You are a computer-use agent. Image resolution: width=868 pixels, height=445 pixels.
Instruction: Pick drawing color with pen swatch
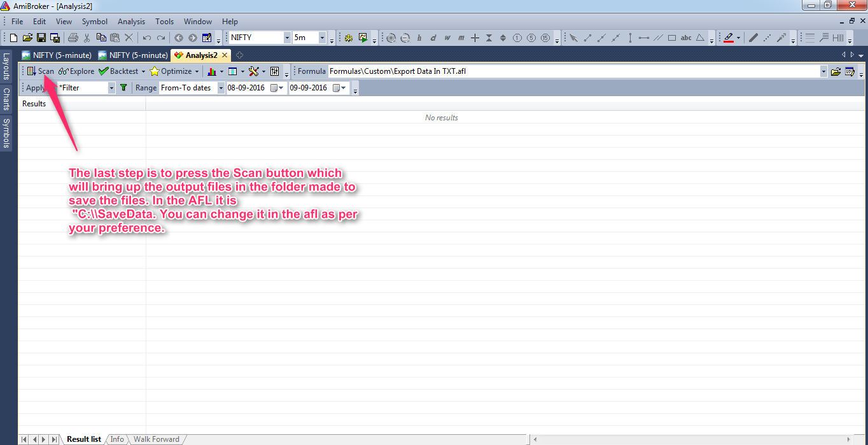tap(729, 38)
